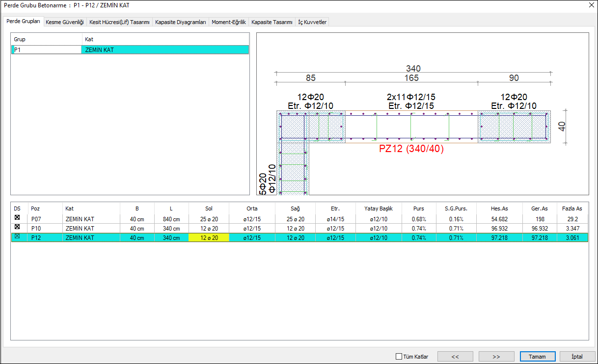The height and width of the screenshot is (364, 598).
Task: Select the yellow highlighted Sol cell of P12
Action: [209, 237]
